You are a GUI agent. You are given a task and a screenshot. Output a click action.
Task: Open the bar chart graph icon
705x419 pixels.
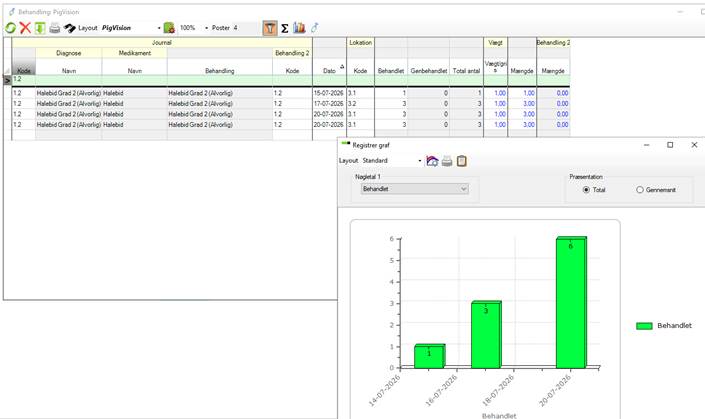[299, 28]
